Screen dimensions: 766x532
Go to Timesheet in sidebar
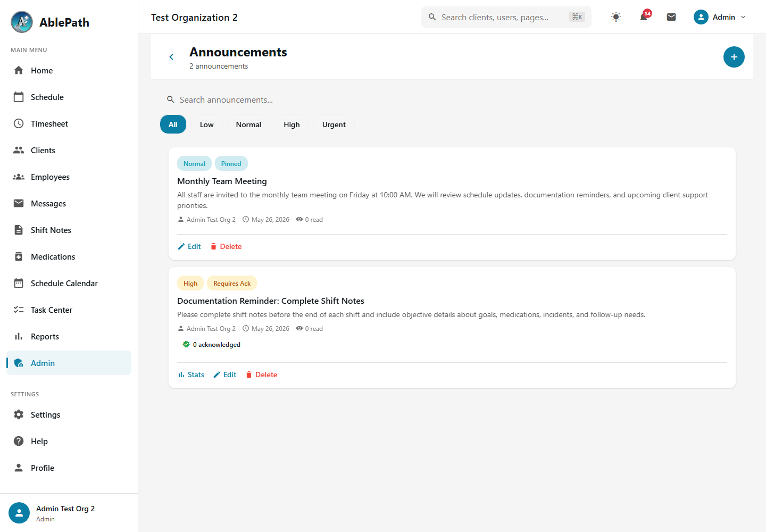coord(69,124)
